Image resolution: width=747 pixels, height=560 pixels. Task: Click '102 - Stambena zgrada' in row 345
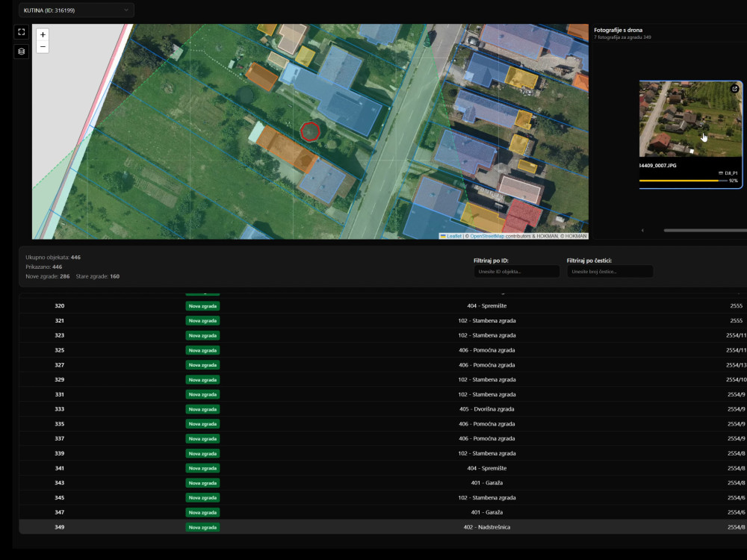coord(487,497)
